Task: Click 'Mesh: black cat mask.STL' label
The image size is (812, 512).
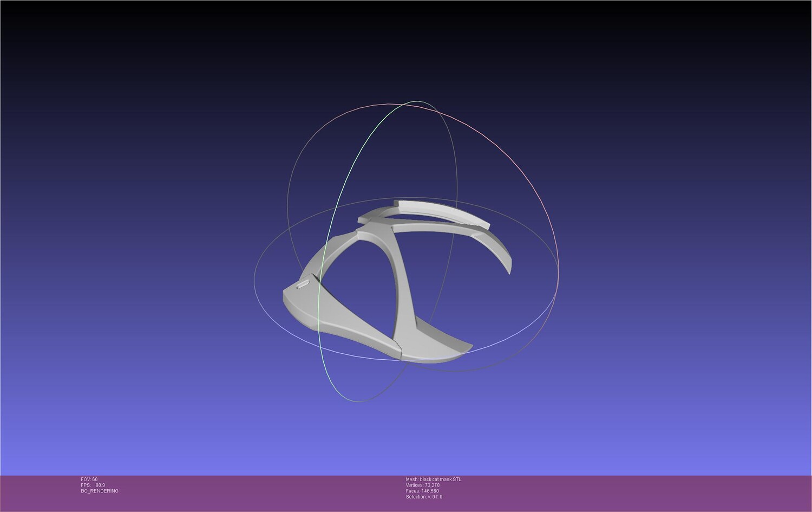Action: [434, 479]
